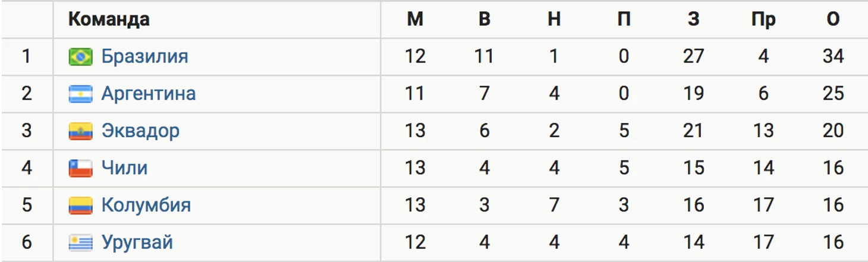Screen dimensions: 868x262
Task: Sort by the О points column header
Action: click(833, 20)
